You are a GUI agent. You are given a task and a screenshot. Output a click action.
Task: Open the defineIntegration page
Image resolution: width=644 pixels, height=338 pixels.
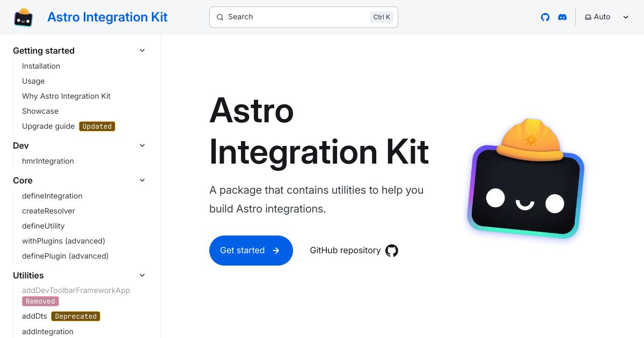pos(52,196)
